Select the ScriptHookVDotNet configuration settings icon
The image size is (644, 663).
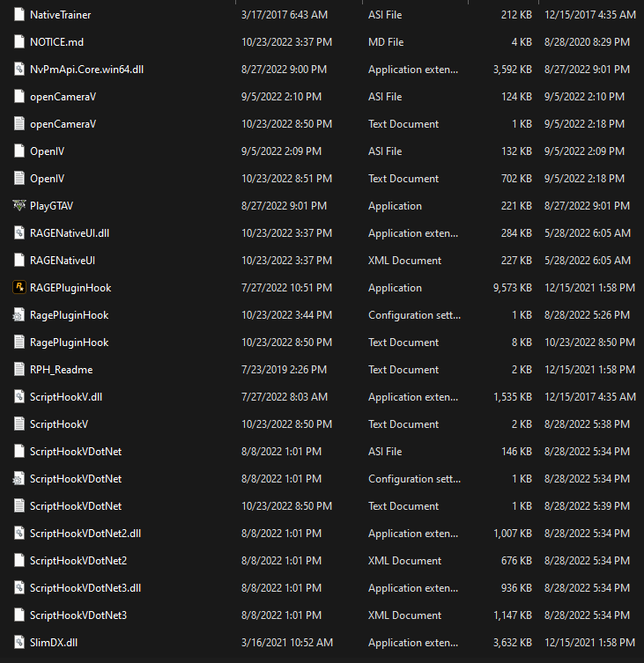click(x=19, y=478)
